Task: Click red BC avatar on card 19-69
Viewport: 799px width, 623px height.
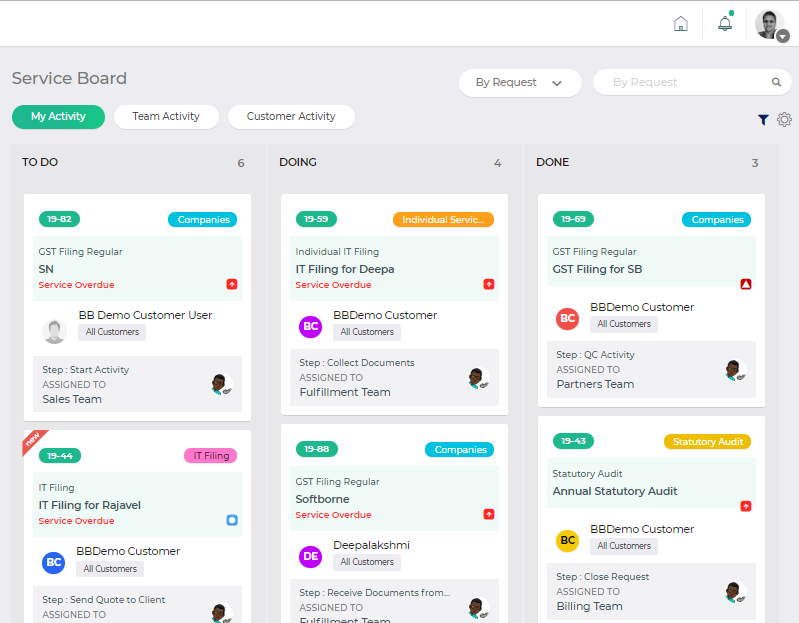Action: (x=567, y=319)
